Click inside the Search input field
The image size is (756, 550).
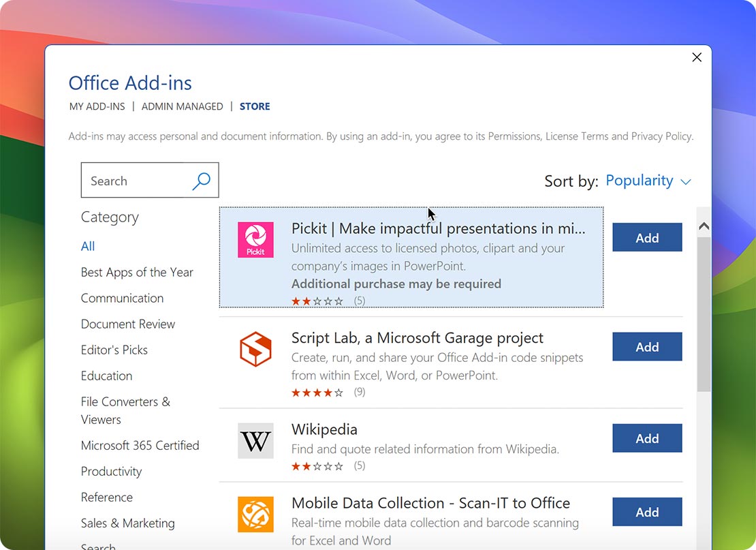(x=136, y=180)
